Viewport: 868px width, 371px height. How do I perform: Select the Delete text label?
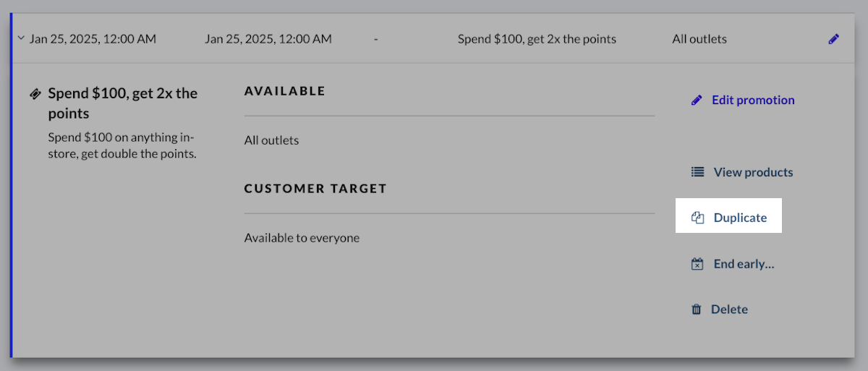(x=729, y=310)
